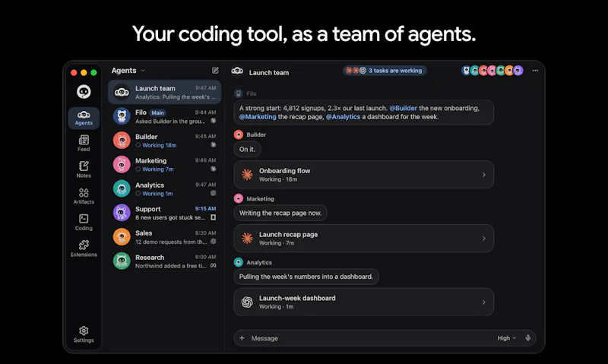Screen dimensions: 608x364
Task: Click the compose new chat icon
Action: point(215,70)
